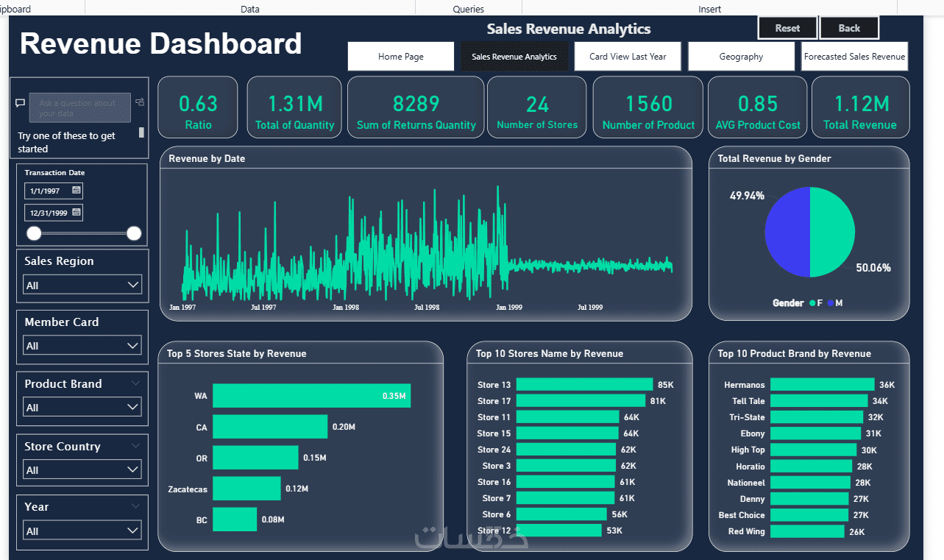This screenshot has width=944, height=560.
Task: Open the start date calendar picker icon
Action: [77, 191]
